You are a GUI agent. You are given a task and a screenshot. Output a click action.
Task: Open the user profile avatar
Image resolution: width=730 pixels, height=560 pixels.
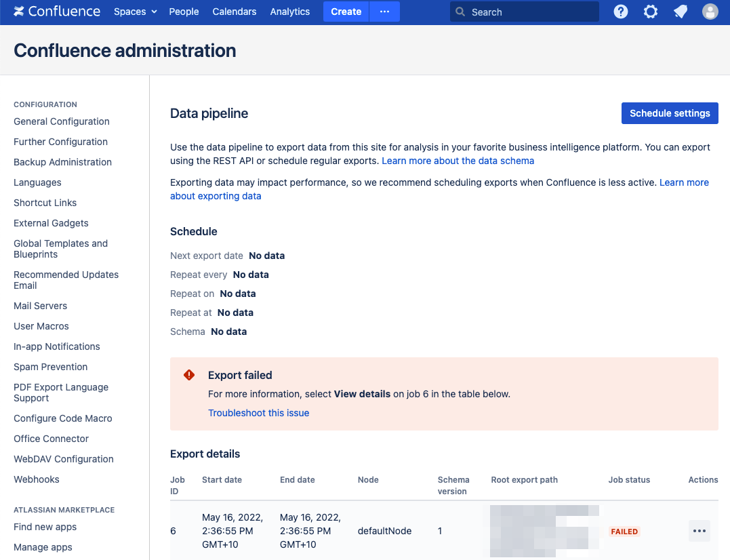pyautogui.click(x=710, y=12)
